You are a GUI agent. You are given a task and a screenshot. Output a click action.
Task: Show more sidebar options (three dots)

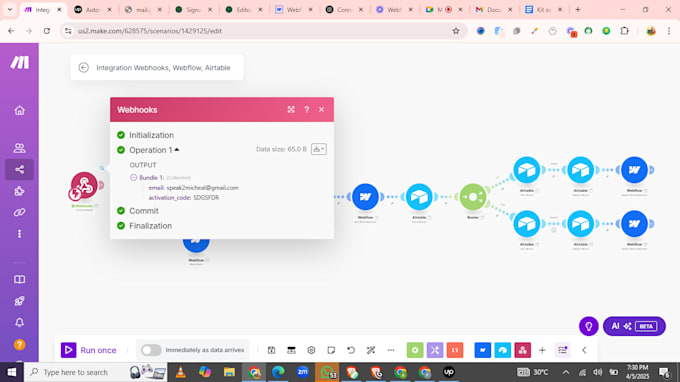20,234
